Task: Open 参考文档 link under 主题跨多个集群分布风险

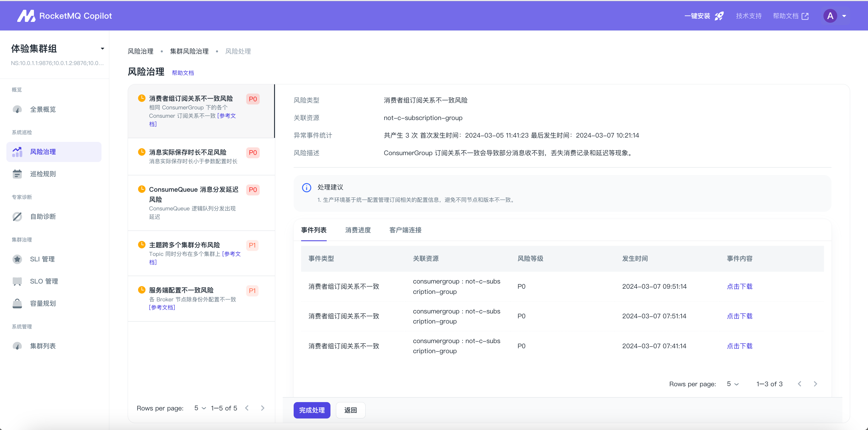Action: (232, 254)
